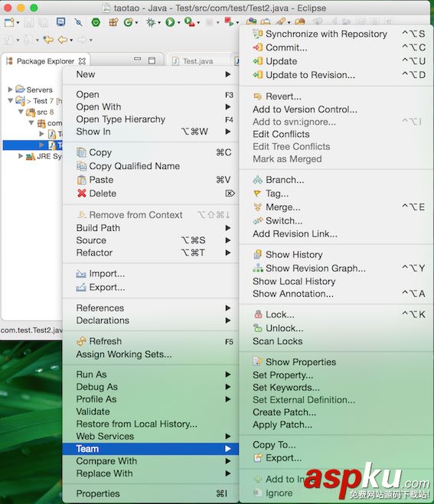
Task: Click the Switch icon
Action: [x=258, y=221]
